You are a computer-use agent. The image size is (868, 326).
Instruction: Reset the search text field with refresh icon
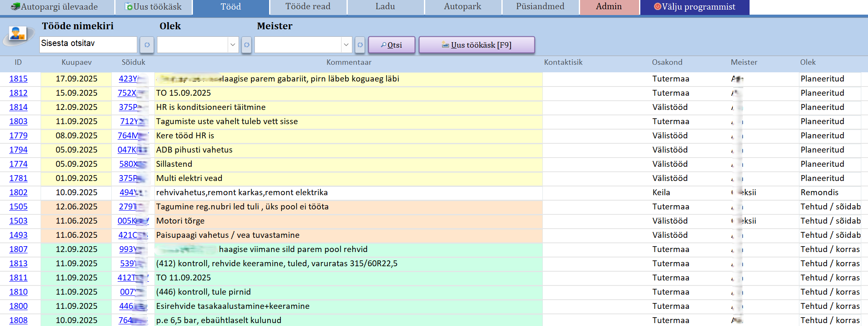pyautogui.click(x=147, y=45)
